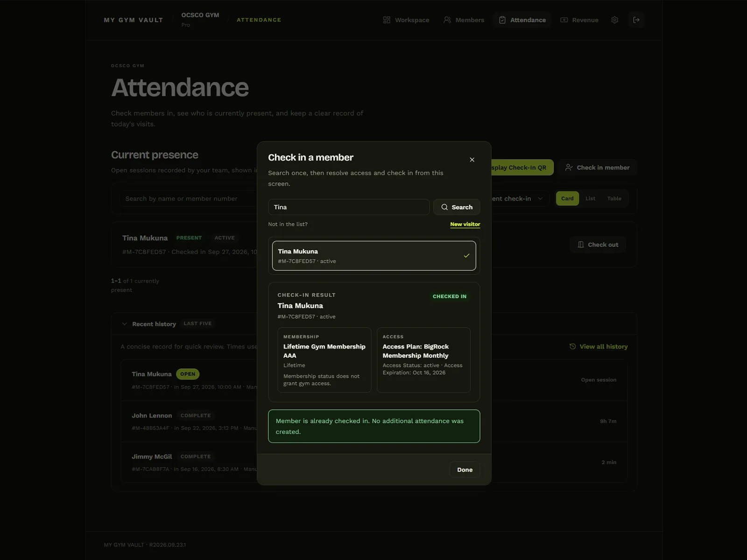
Task: Switch to List view
Action: point(590,198)
